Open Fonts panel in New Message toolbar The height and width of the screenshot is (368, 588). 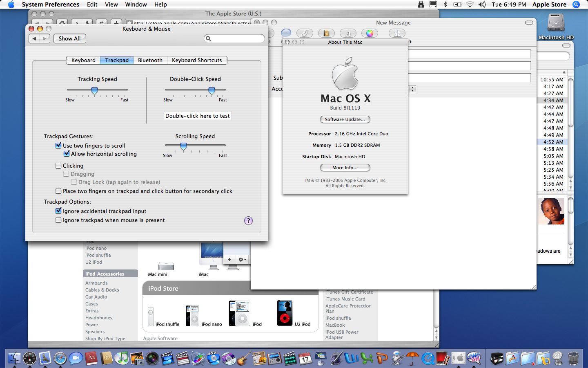[348, 33]
